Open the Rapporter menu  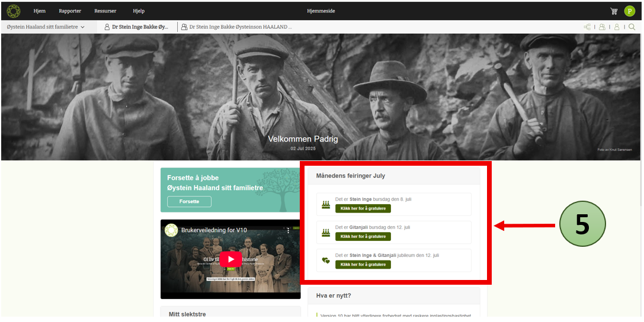(x=70, y=11)
